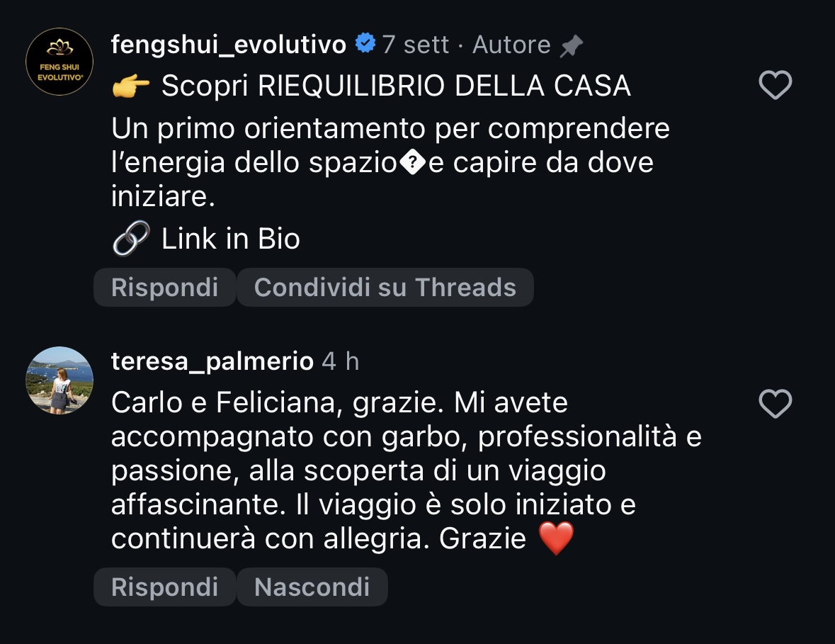Hide teresa's comment with Nascondi
The image size is (835, 644).
[312, 587]
